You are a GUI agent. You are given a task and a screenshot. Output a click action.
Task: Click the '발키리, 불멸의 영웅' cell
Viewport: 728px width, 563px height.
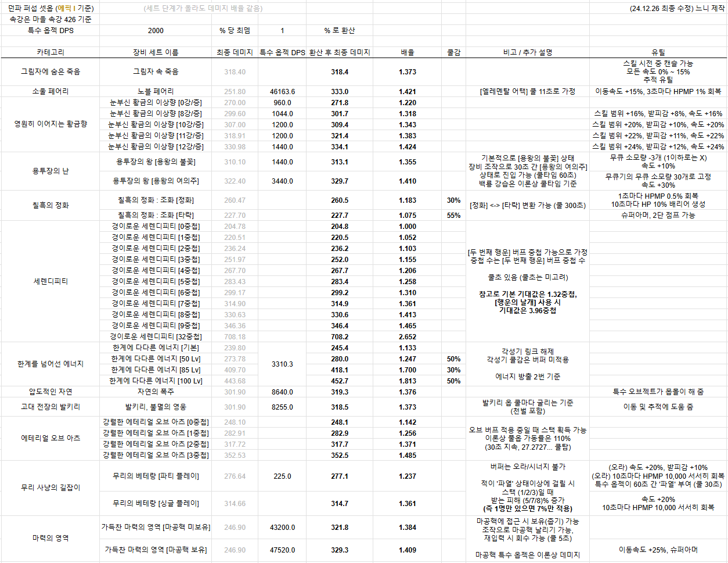[156, 407]
